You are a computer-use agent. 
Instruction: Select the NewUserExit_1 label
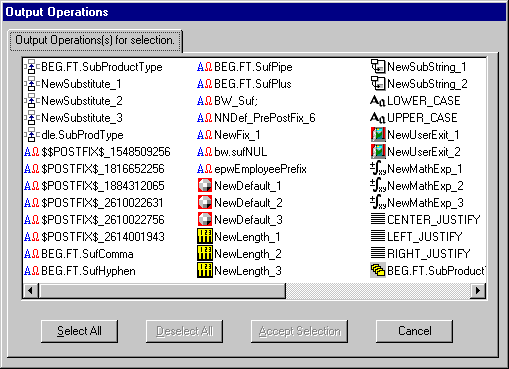coord(423,135)
